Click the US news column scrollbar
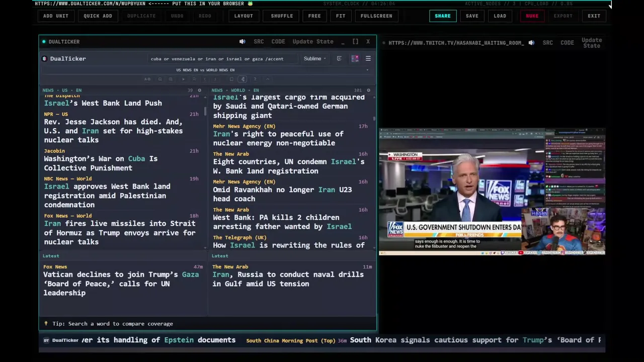The width and height of the screenshot is (644, 362). point(205,112)
